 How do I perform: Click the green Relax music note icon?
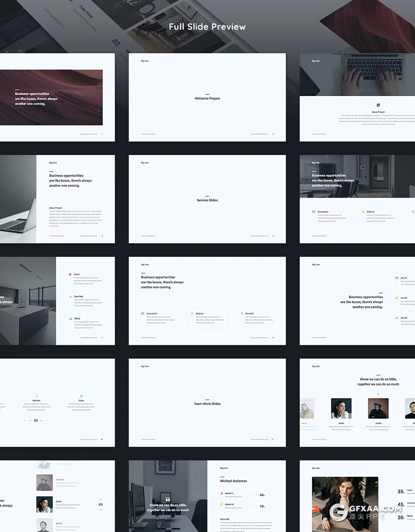[81, 396]
